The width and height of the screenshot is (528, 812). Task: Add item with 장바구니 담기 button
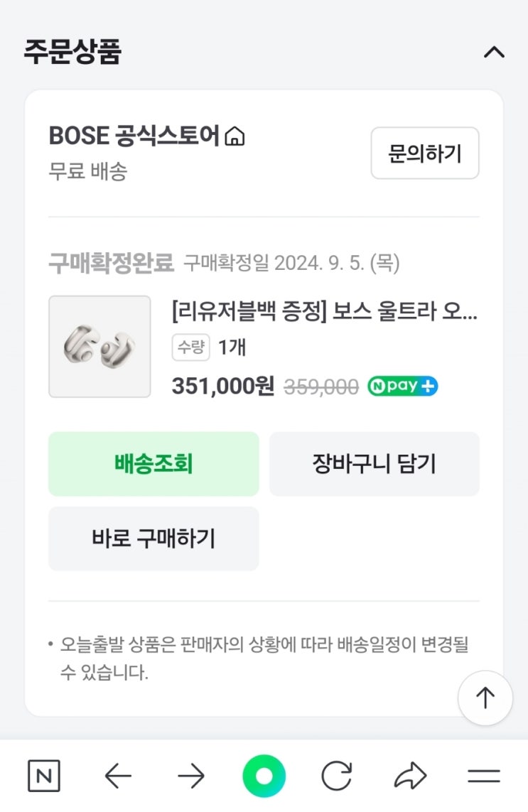374,464
